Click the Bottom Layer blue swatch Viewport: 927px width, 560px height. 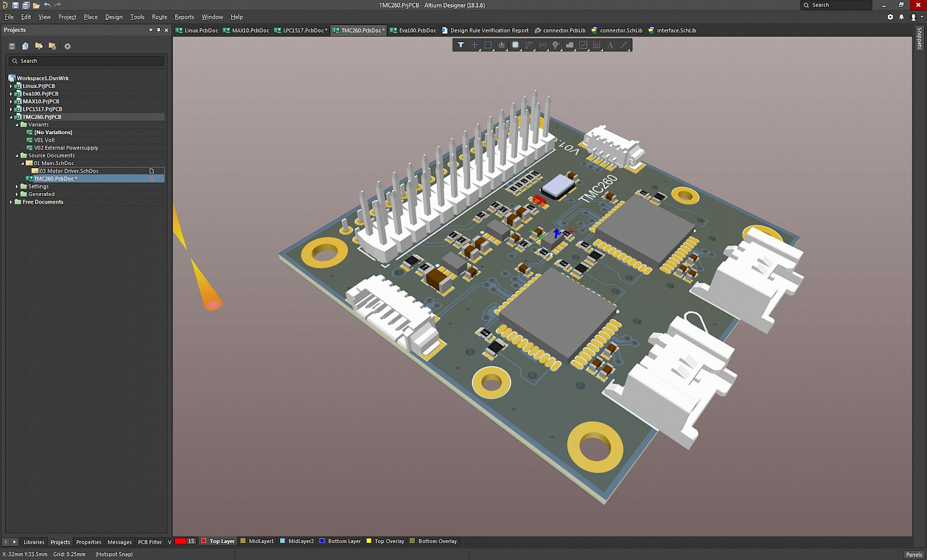pyautogui.click(x=322, y=541)
